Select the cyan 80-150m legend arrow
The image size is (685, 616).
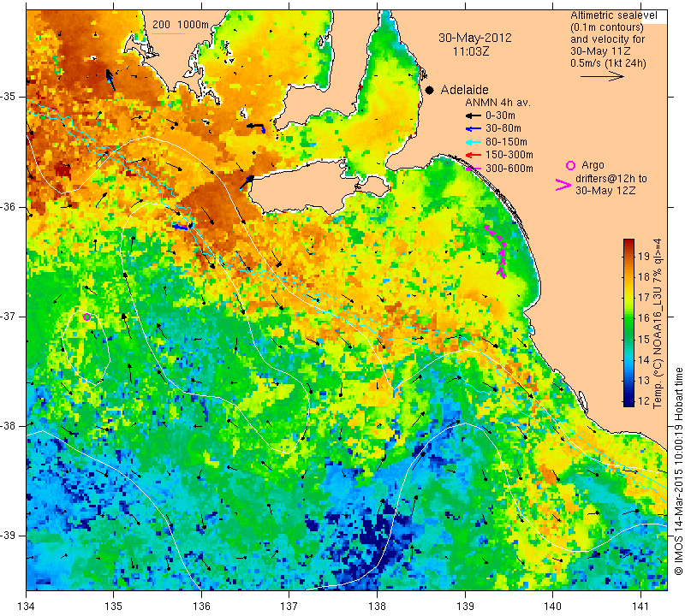[473, 142]
